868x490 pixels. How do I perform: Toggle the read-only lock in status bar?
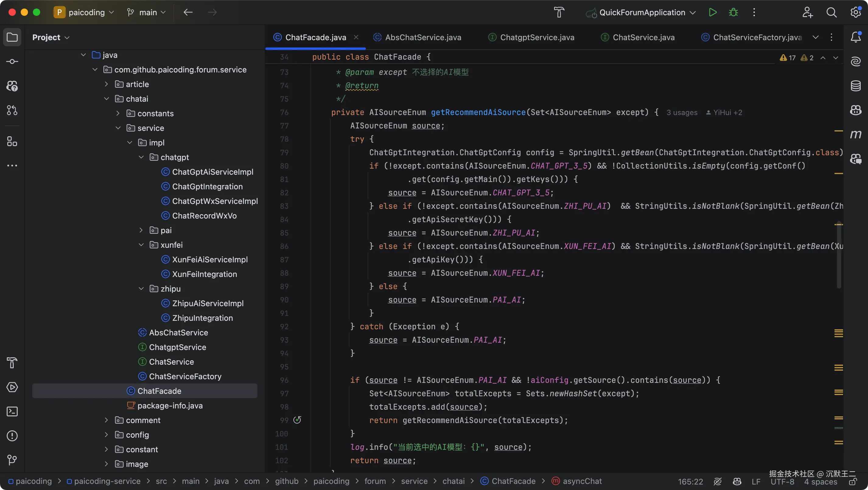point(853,481)
